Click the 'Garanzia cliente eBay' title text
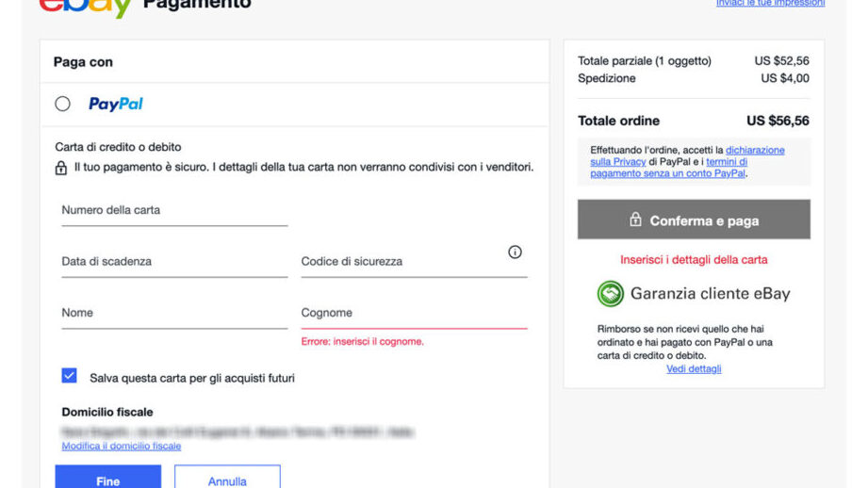The width and height of the screenshot is (868, 488). pyautogui.click(x=711, y=294)
